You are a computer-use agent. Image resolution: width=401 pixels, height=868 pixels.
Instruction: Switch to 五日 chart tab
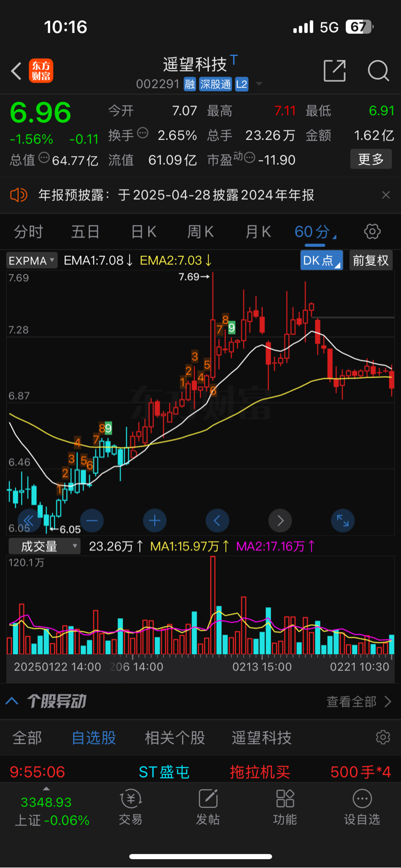tap(85, 232)
